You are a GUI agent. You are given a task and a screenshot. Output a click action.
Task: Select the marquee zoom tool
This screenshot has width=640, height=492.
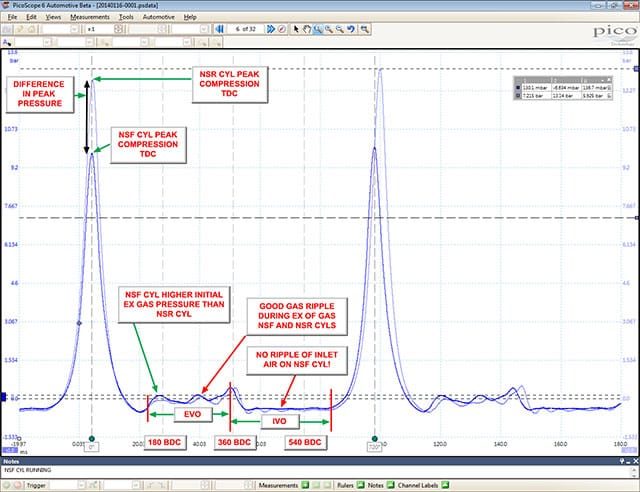pos(318,29)
